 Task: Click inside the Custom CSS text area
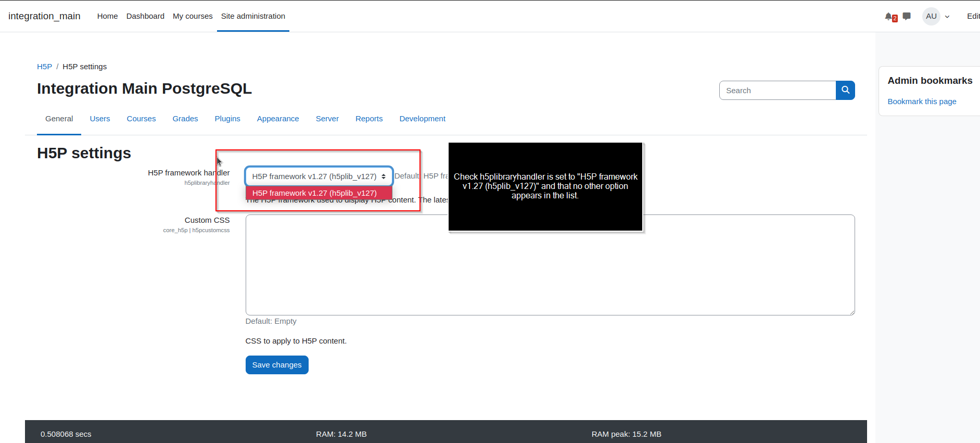[x=550, y=265]
